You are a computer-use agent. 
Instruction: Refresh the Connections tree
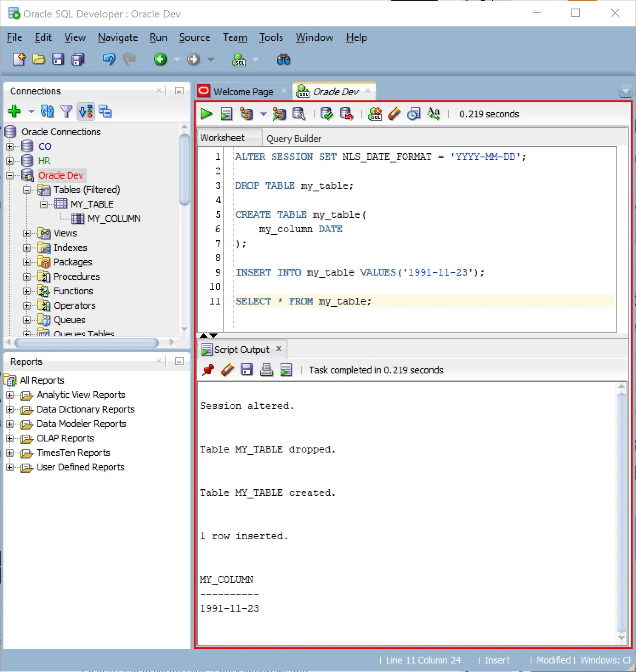[47, 111]
